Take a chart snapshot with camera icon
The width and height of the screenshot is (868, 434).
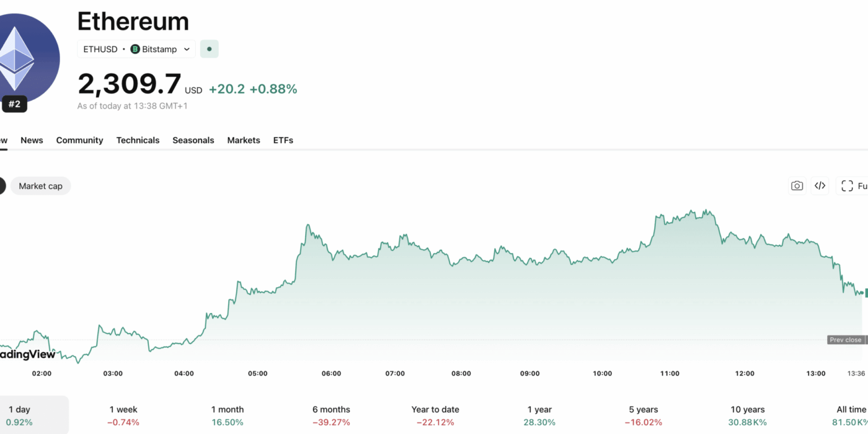(797, 186)
